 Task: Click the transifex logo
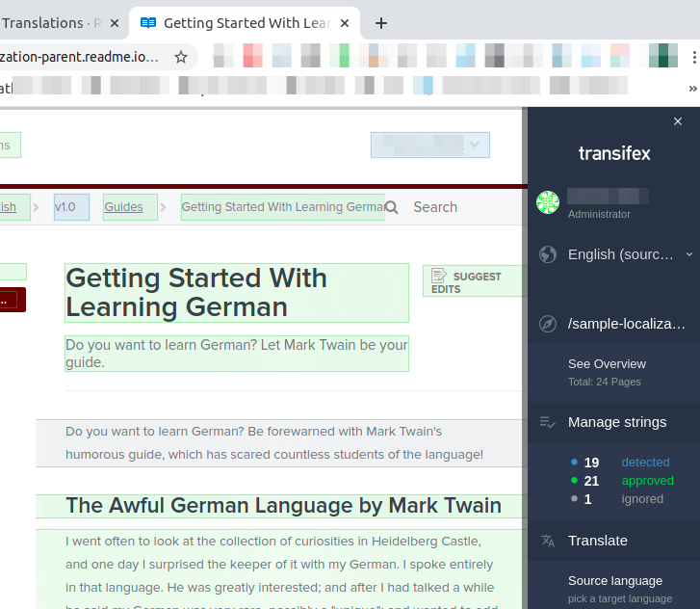click(614, 153)
